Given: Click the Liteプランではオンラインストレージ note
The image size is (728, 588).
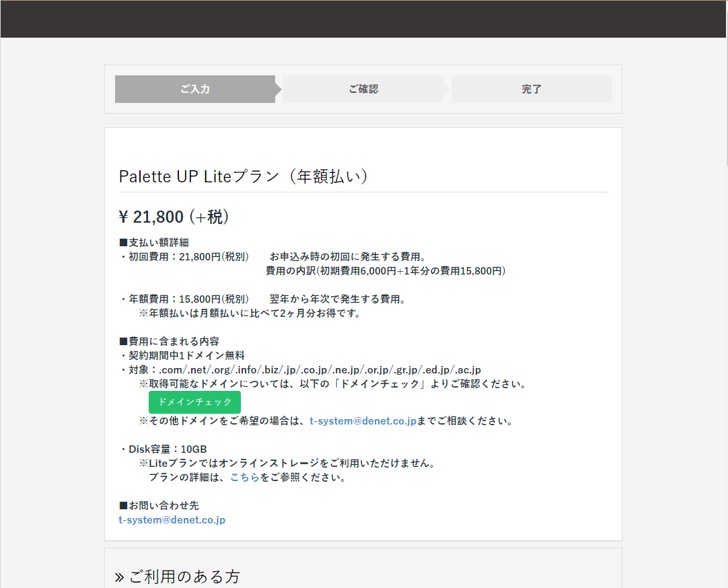Looking at the screenshot, I should (287, 463).
